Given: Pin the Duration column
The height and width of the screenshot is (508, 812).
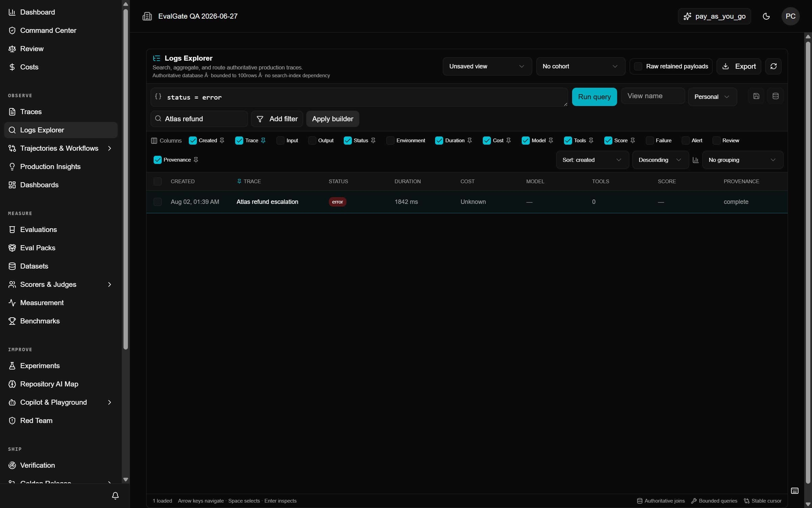Looking at the screenshot, I should [470, 141].
